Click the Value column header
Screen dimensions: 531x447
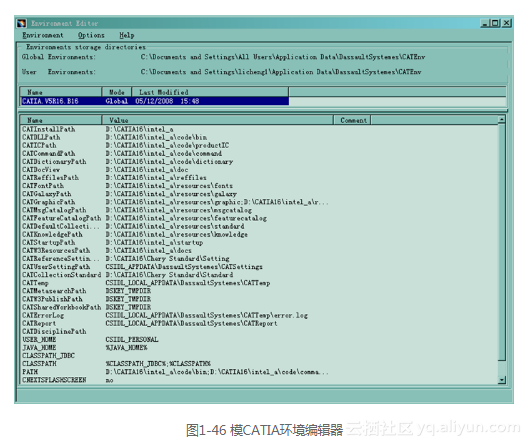[x=218, y=120]
